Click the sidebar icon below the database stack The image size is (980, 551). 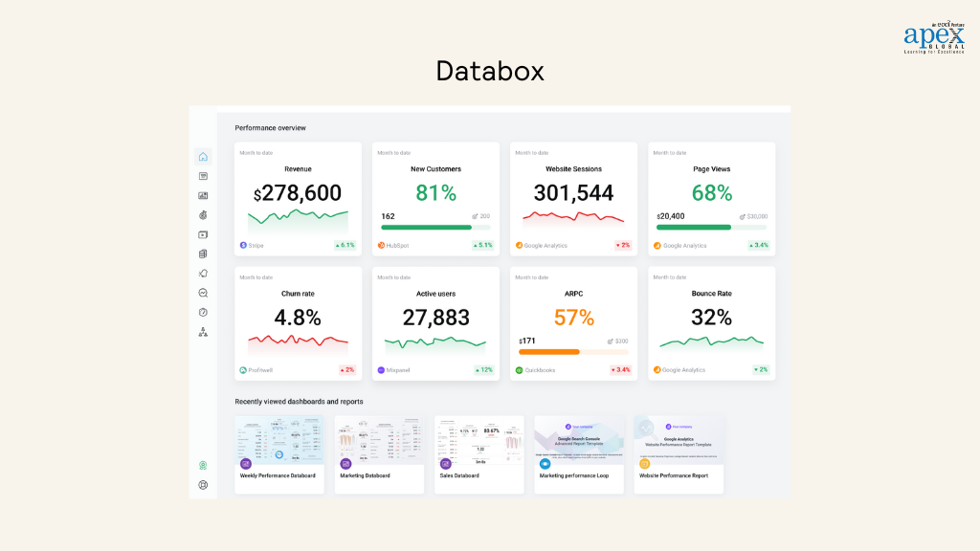click(x=203, y=274)
